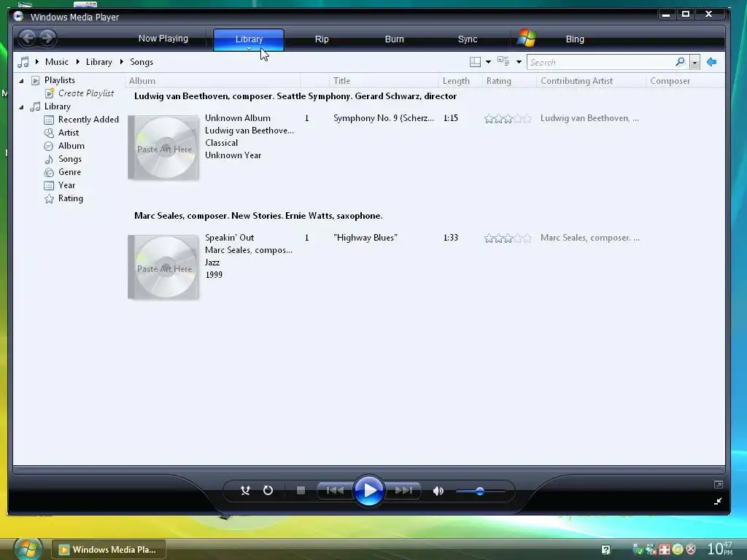Set rating stars for "Highway Blues"
The width and height of the screenshot is (747, 560).
(508, 238)
